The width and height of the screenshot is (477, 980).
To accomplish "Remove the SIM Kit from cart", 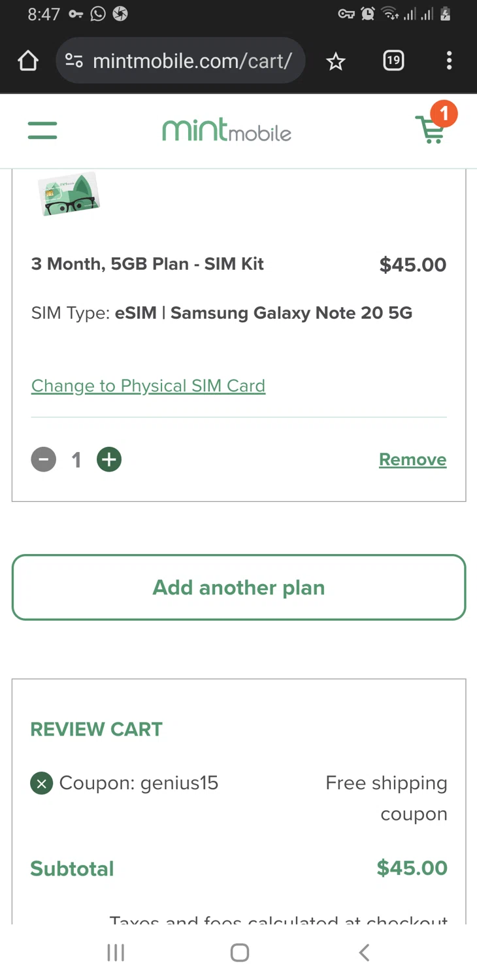I will point(412,460).
